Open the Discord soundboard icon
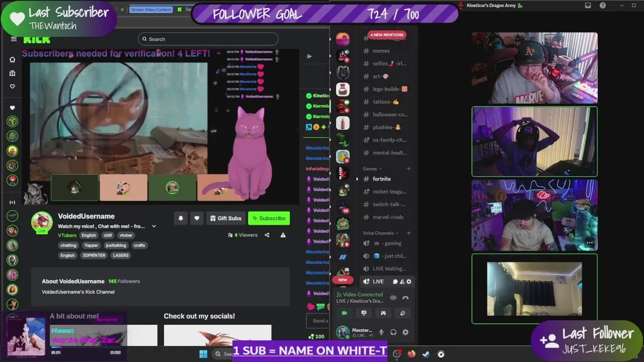 pos(403,313)
